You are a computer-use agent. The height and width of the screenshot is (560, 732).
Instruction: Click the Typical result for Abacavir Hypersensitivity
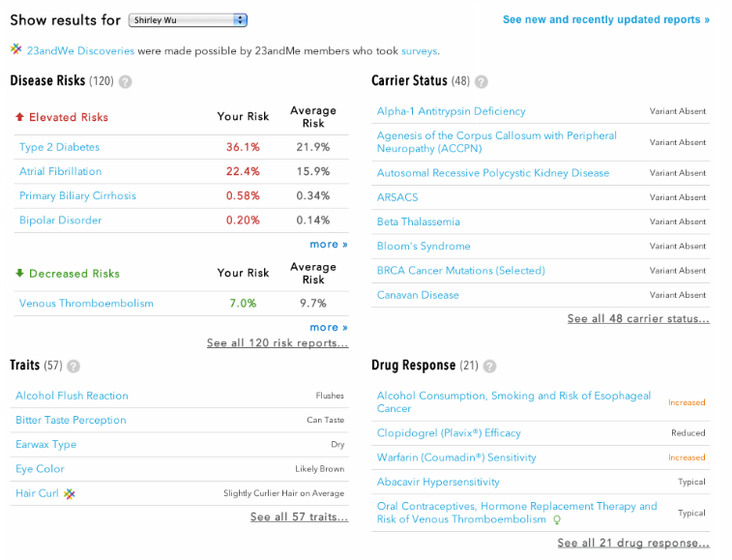click(x=691, y=482)
